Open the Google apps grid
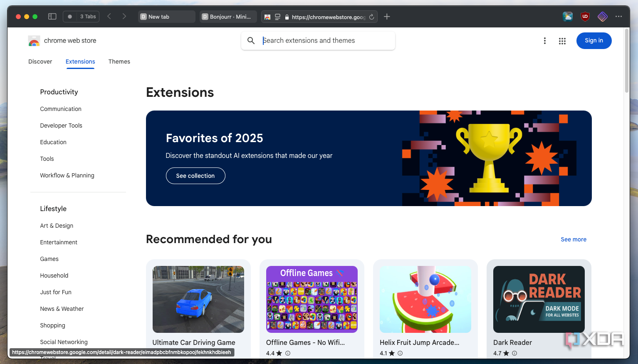 click(x=562, y=41)
